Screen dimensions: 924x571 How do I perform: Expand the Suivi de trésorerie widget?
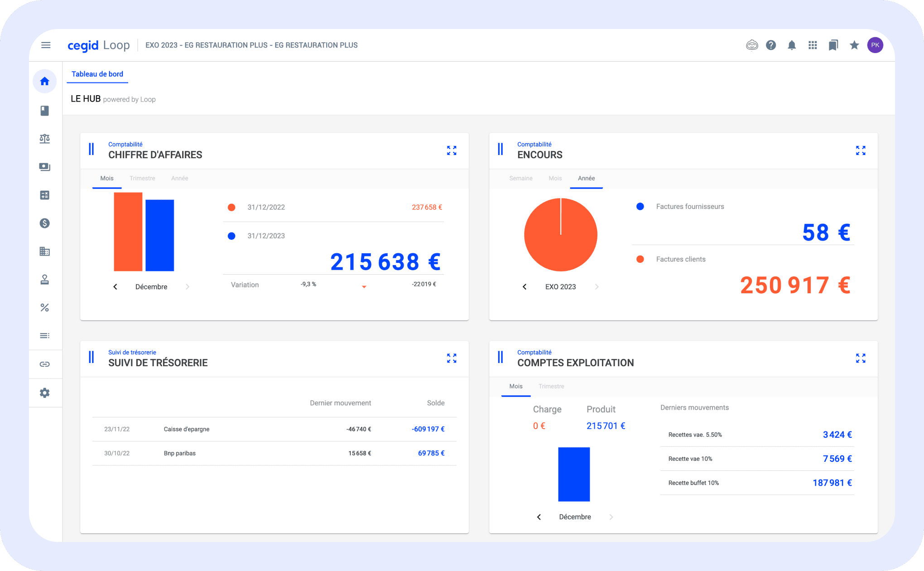(x=452, y=358)
